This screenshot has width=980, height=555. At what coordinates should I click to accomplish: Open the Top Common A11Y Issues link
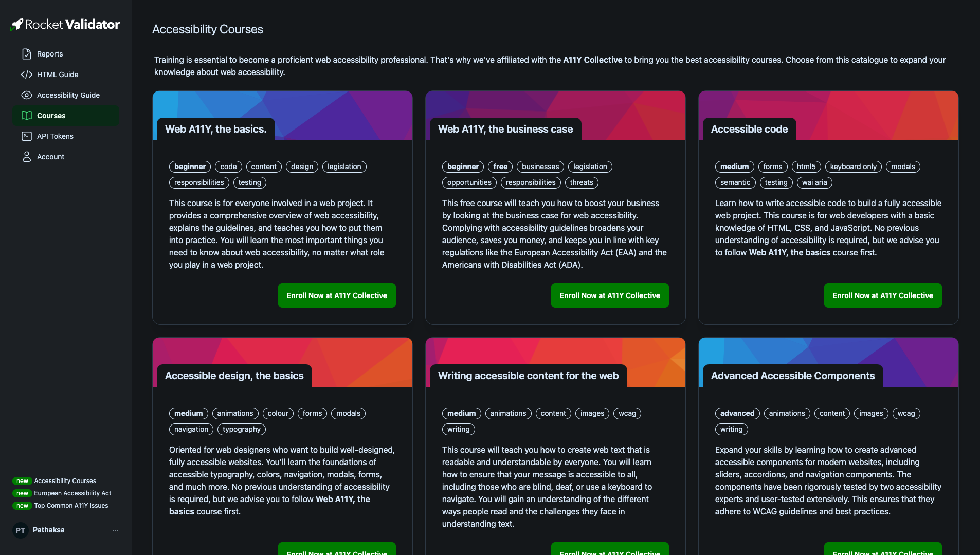pyautogui.click(x=71, y=506)
